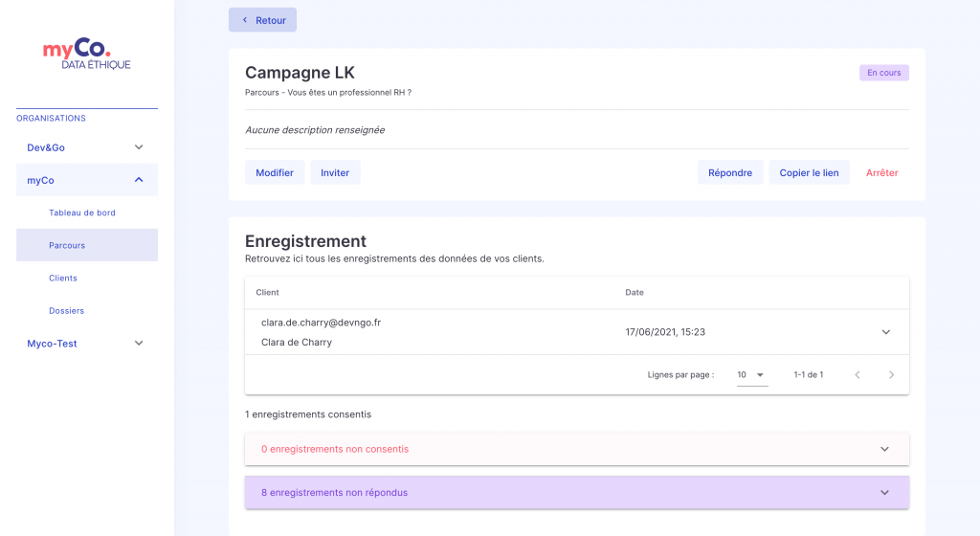Image resolution: width=980 pixels, height=536 pixels.
Task: Click the myCo Data Éthique logo
Action: [87, 54]
